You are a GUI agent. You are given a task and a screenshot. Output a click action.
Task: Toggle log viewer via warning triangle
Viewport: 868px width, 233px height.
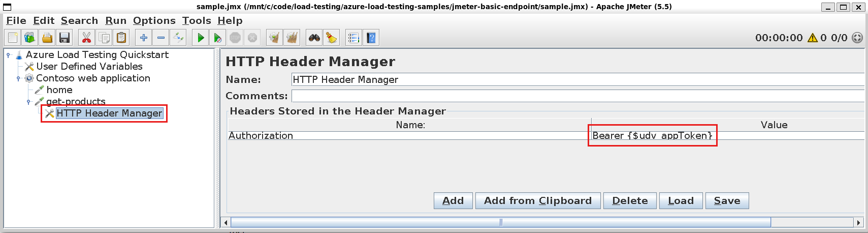pos(812,38)
